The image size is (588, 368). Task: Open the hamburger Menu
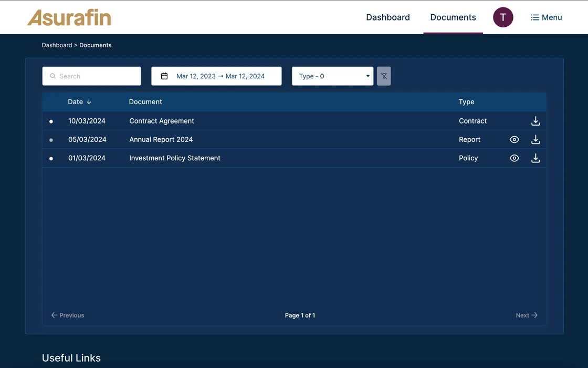(x=547, y=17)
